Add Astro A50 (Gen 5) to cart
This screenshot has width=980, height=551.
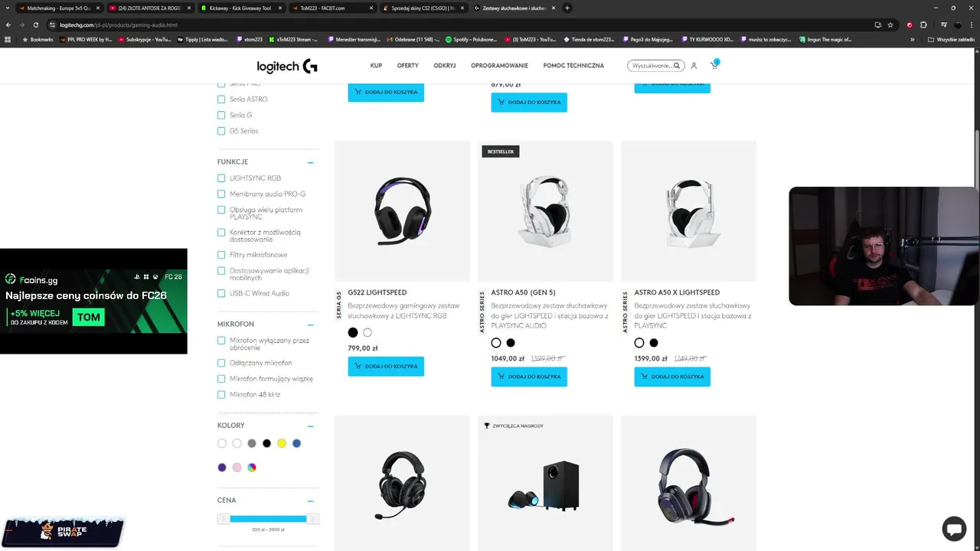point(529,377)
